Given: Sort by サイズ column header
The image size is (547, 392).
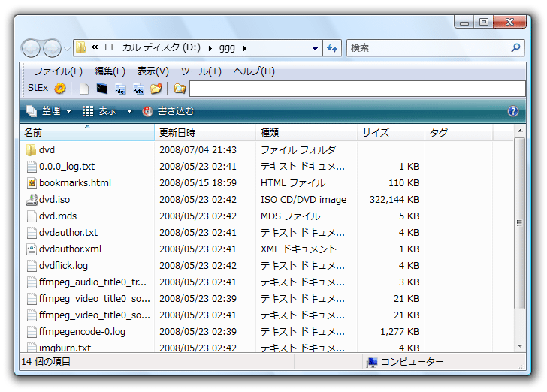Looking at the screenshot, I should 391,132.
